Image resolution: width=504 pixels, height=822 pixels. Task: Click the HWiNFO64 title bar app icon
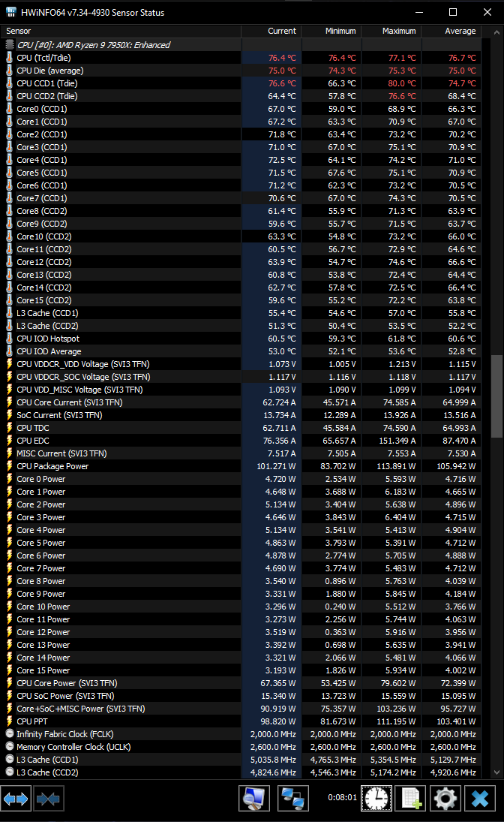coord(10,12)
